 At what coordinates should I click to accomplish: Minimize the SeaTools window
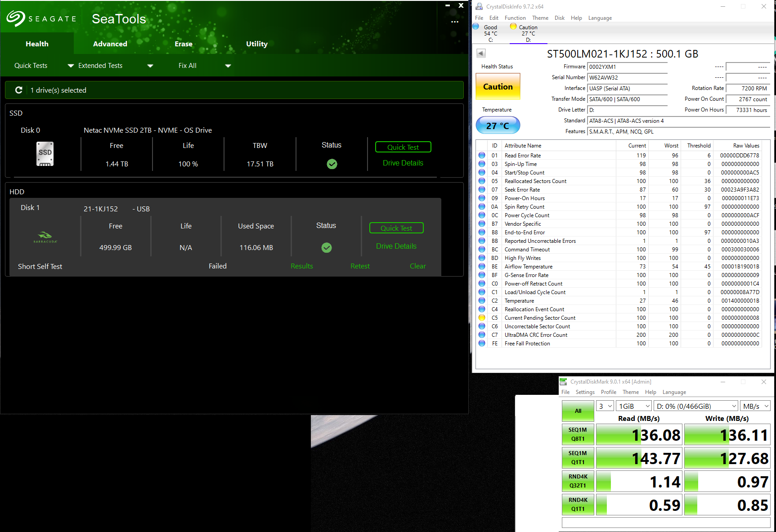tap(448, 5)
